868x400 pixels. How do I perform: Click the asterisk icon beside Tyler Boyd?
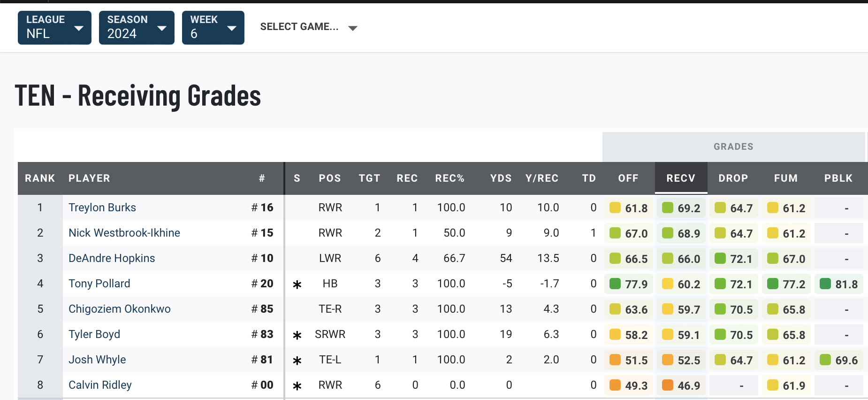coord(297,335)
